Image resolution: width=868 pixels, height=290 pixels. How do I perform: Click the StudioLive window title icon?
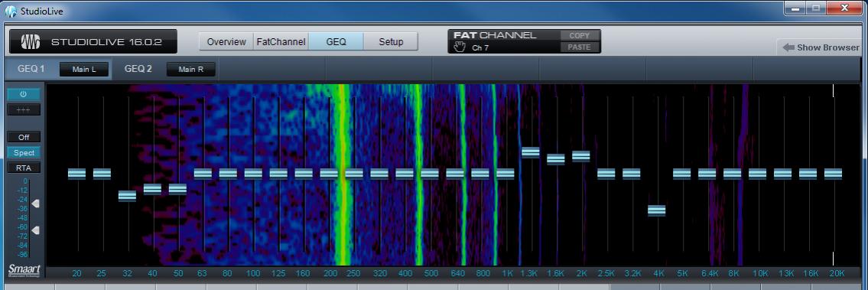pos(11,11)
